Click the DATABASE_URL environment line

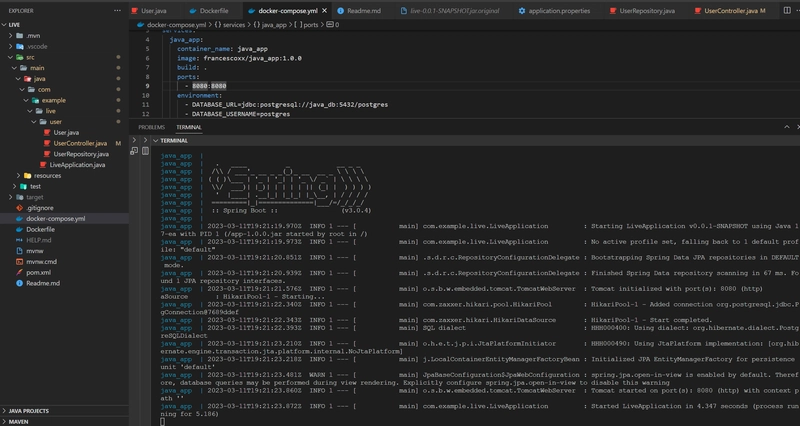point(286,105)
